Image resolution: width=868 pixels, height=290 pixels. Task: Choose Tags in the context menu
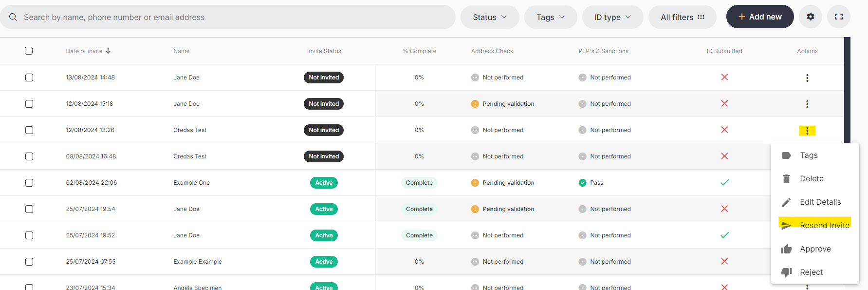coord(815,155)
